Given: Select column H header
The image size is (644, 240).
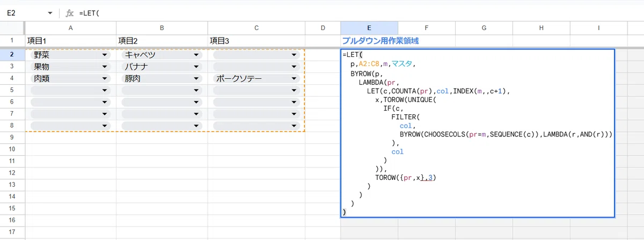Looking at the screenshot, I should pos(541,27).
